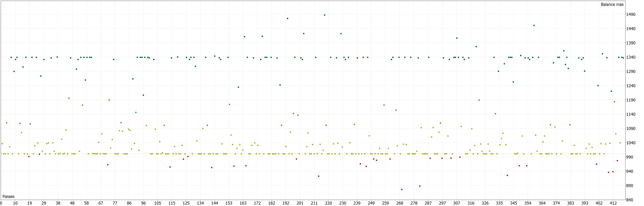Click pass number 144 on horizontal axis
The width and height of the screenshot is (644, 206).
(x=214, y=203)
